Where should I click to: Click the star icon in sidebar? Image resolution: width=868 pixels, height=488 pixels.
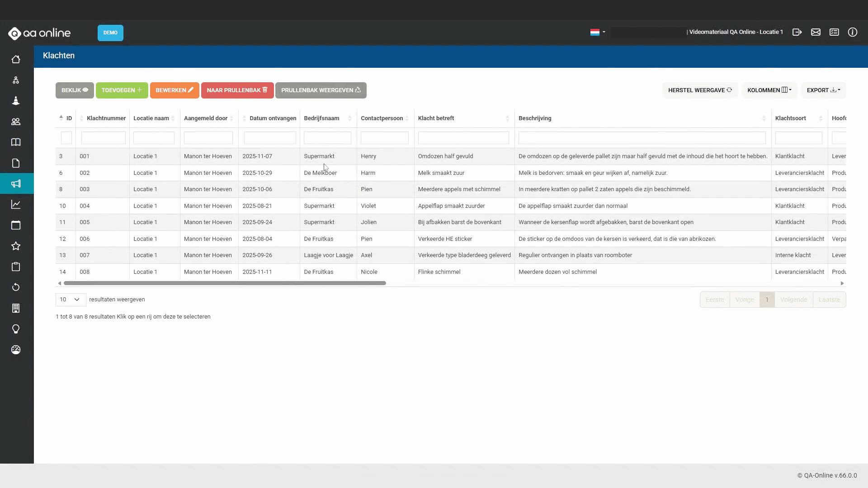(16, 246)
